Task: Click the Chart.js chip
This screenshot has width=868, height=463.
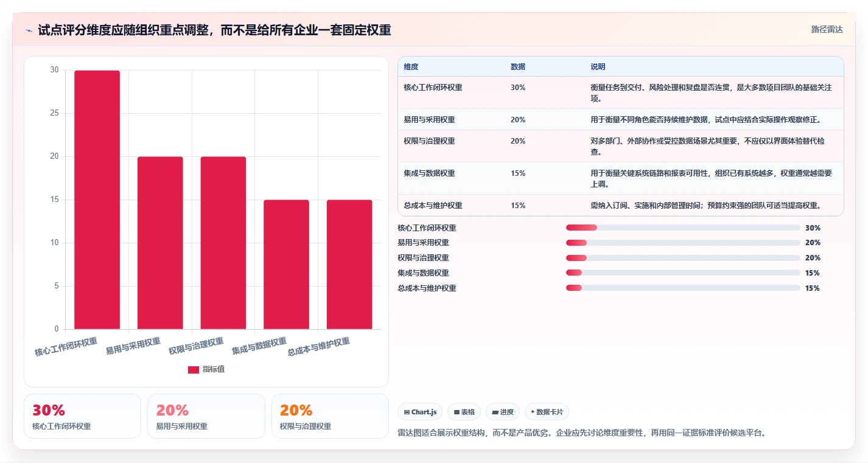Action: [x=421, y=412]
